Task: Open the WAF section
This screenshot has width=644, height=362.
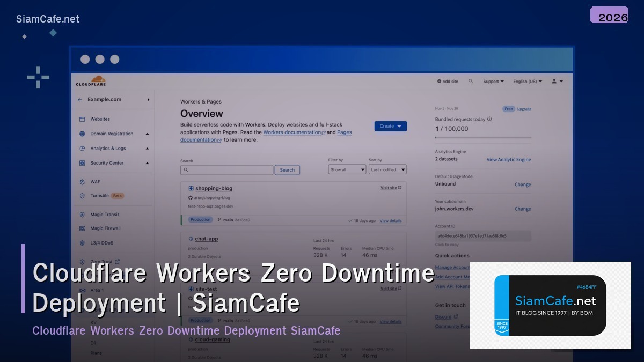Action: point(94,182)
